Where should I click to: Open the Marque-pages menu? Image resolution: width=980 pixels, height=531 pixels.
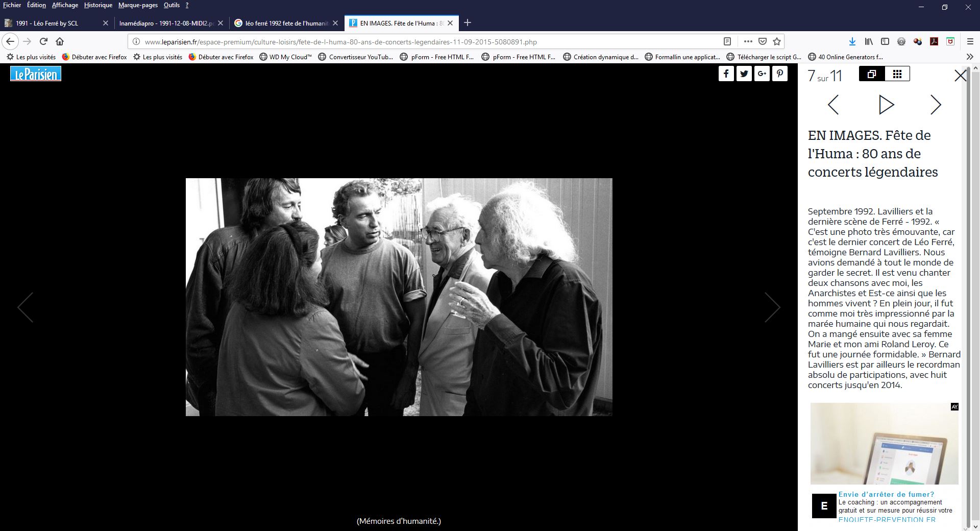tap(138, 5)
